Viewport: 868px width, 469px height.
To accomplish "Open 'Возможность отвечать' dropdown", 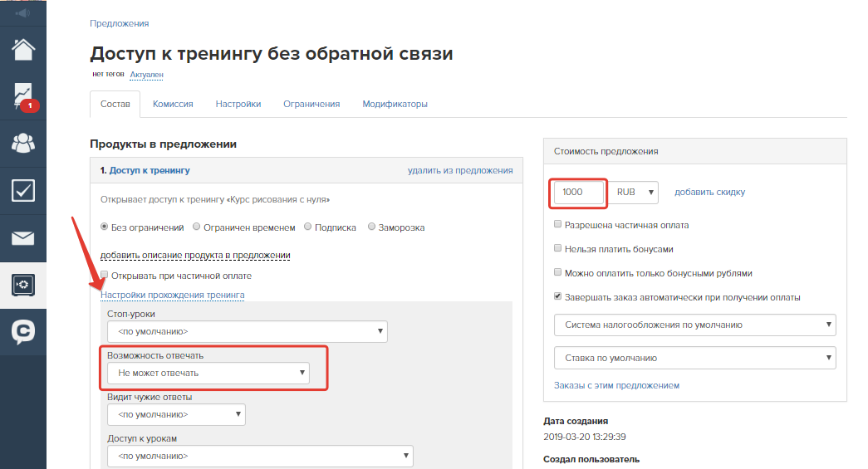I will pos(208,373).
